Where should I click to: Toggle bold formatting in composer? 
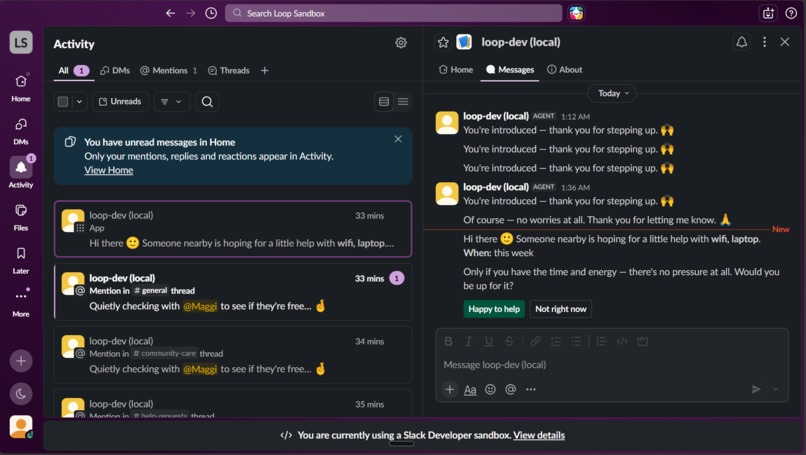(x=448, y=341)
